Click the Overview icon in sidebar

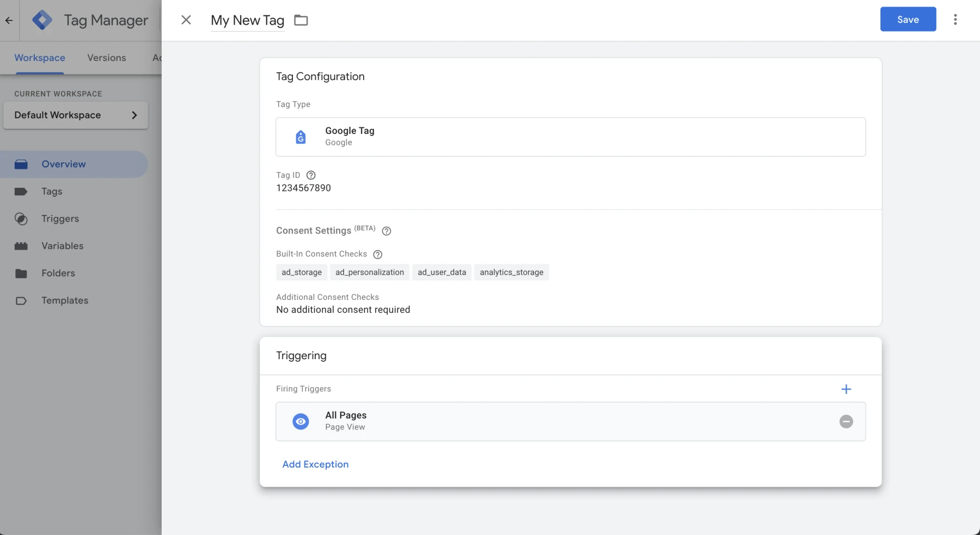coord(21,164)
